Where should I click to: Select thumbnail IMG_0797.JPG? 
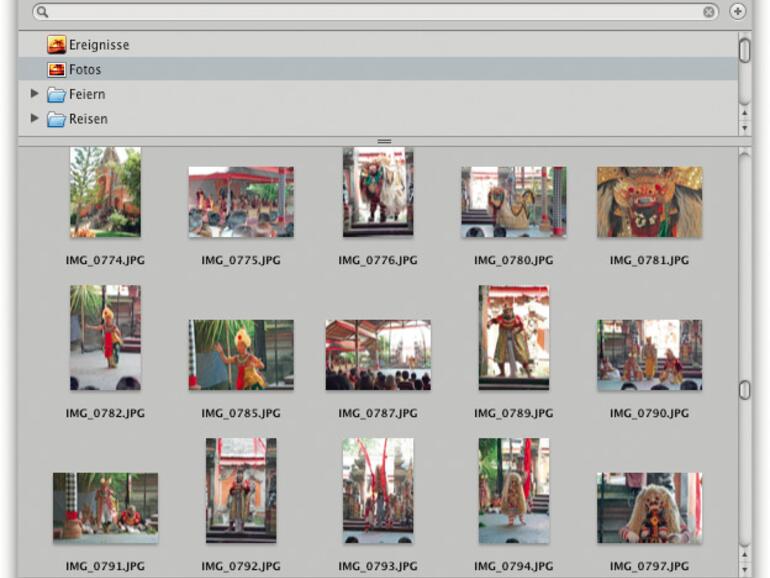pos(650,508)
